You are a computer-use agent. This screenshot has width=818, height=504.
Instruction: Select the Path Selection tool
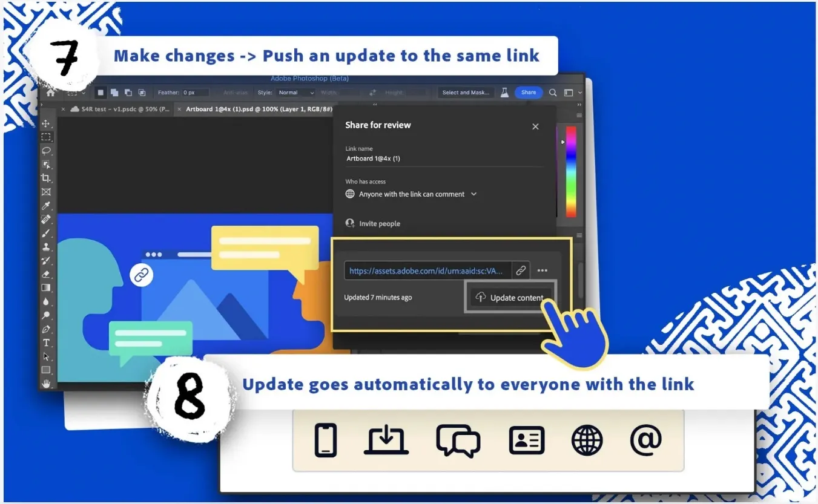click(x=46, y=356)
